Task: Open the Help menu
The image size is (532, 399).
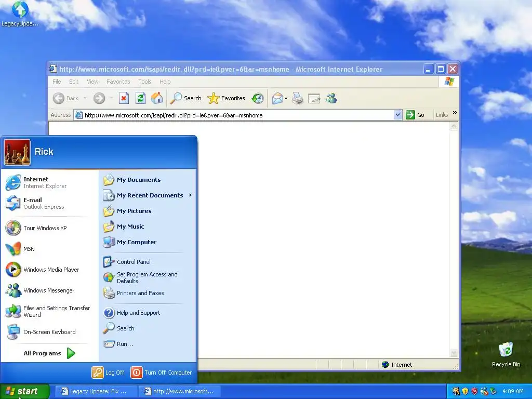Action: click(x=165, y=82)
